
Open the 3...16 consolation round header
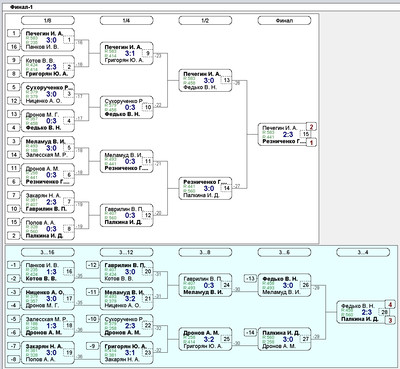(48, 252)
